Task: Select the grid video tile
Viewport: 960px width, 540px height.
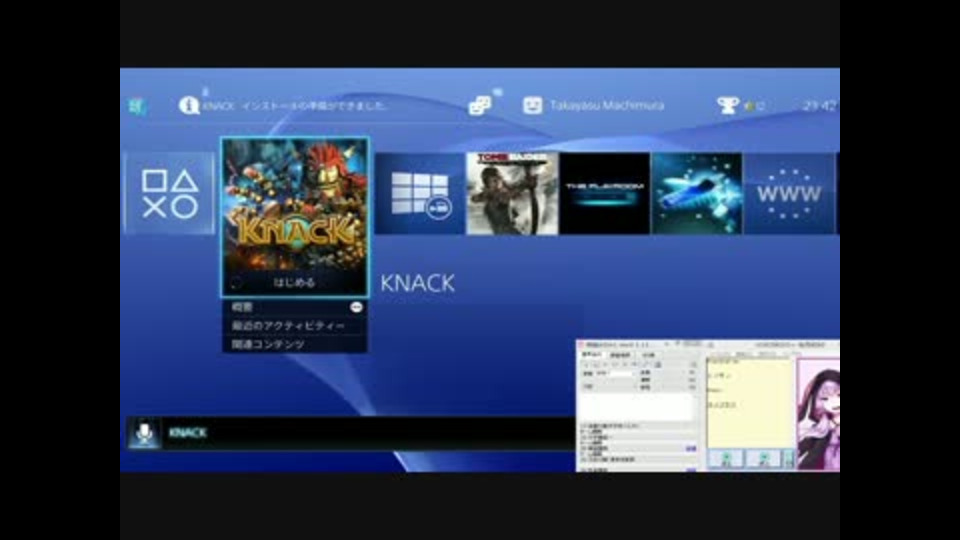Action: coord(420,193)
